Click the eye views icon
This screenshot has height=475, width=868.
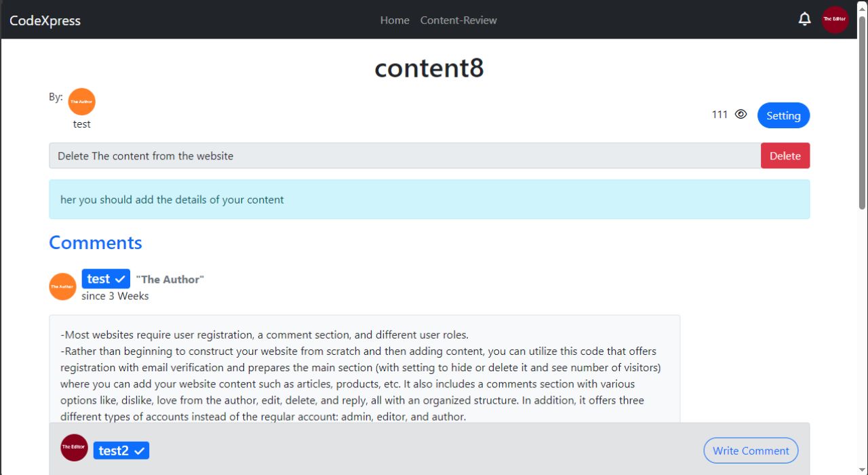741,115
